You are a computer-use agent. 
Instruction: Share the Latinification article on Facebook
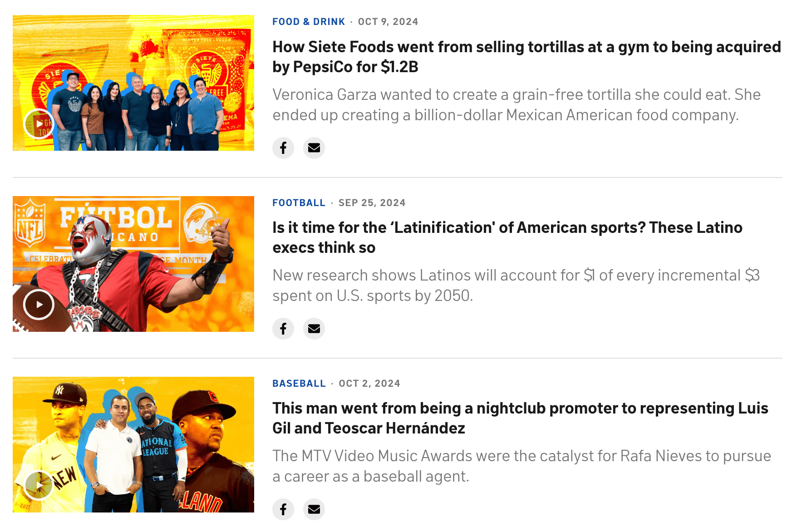point(283,329)
